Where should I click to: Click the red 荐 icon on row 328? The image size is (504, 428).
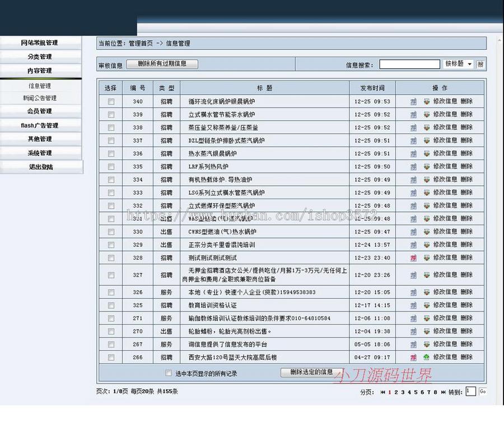tap(413, 257)
